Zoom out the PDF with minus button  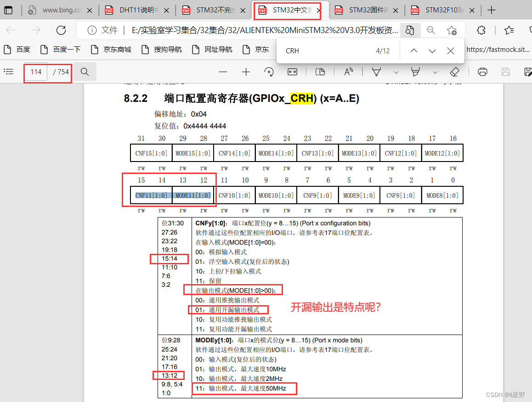(x=223, y=72)
